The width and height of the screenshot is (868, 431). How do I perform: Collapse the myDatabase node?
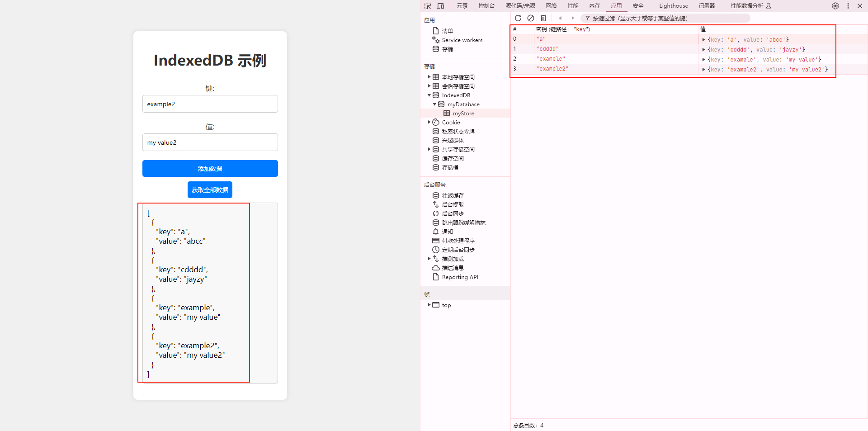tap(435, 104)
